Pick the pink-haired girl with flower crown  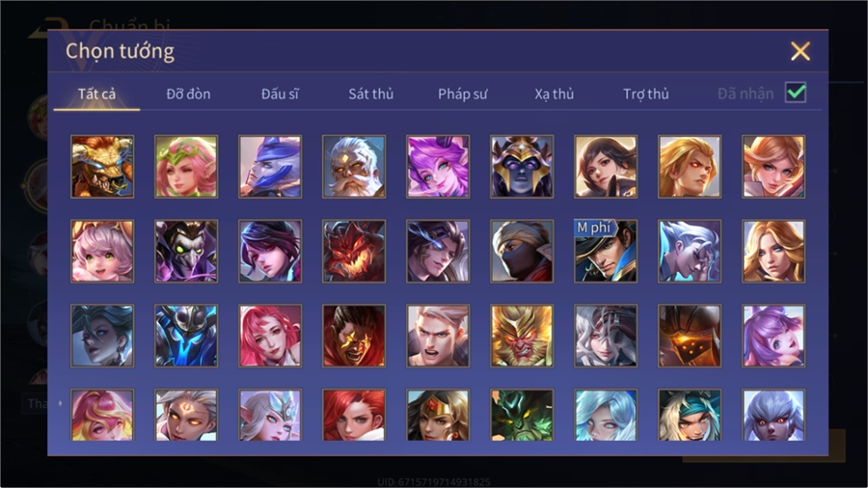tap(186, 167)
